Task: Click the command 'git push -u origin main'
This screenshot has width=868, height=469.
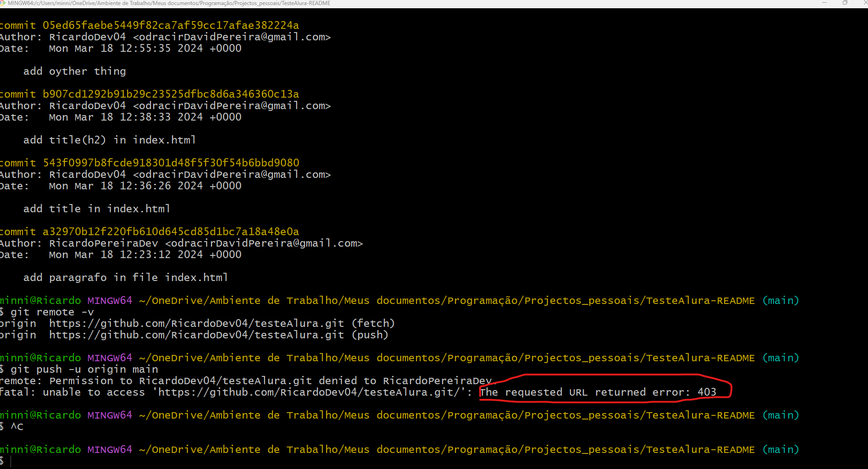Action: [84, 369]
